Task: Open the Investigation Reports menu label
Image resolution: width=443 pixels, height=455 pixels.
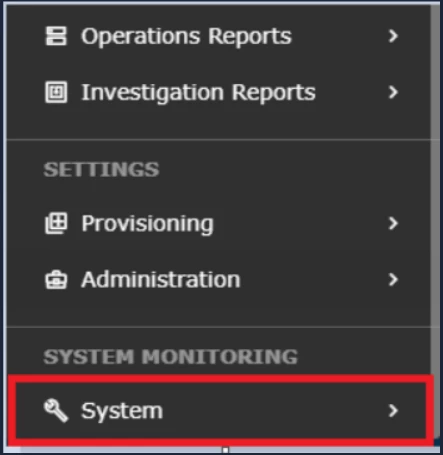Action: point(198,93)
